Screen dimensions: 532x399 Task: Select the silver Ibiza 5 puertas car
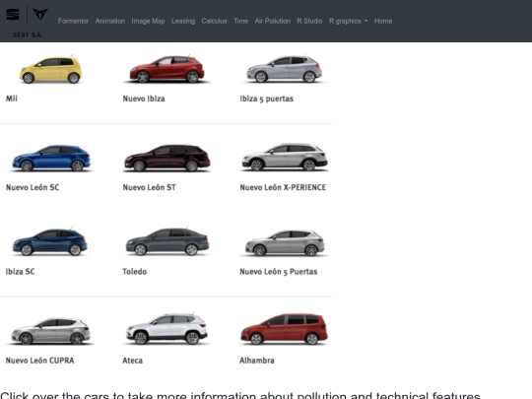[x=285, y=69]
